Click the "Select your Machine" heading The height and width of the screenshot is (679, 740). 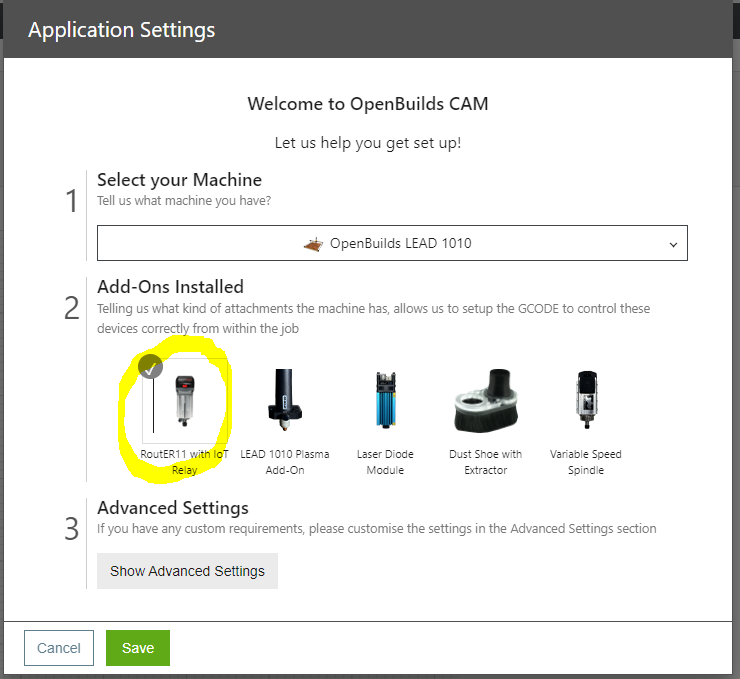pyautogui.click(x=179, y=180)
